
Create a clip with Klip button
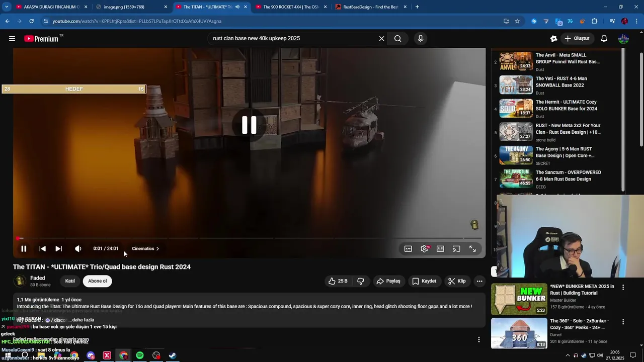[457, 281]
